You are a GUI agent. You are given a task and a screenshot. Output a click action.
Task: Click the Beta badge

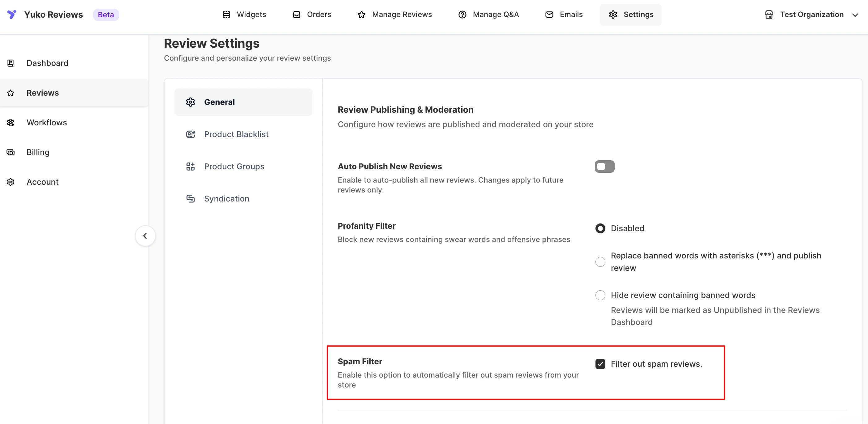click(106, 15)
